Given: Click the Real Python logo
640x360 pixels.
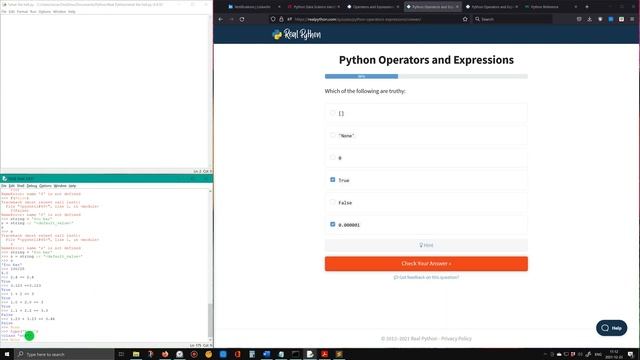Looking at the screenshot, I should [297, 35].
